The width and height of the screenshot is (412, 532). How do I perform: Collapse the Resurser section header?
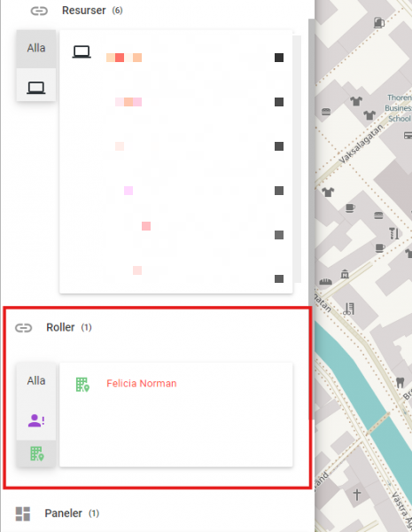[92, 11]
